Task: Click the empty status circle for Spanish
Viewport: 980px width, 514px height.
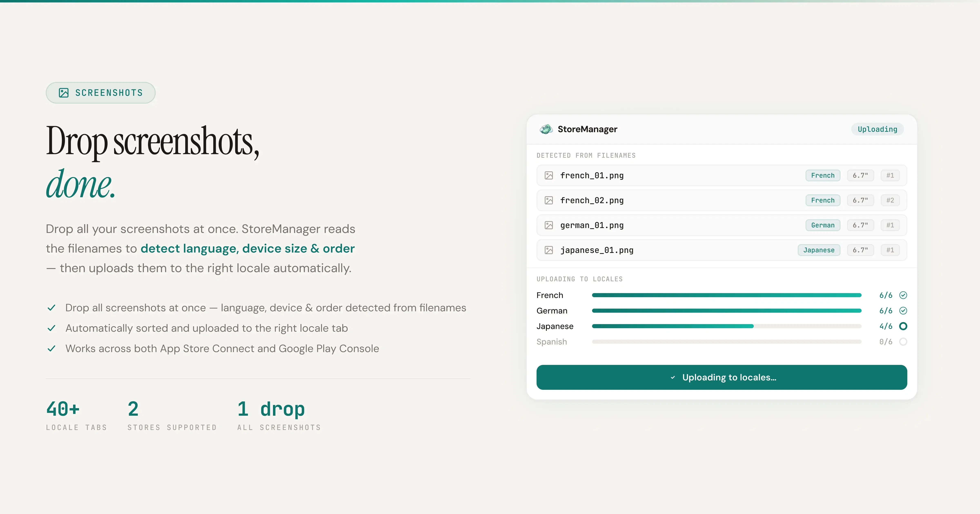Action: (903, 342)
